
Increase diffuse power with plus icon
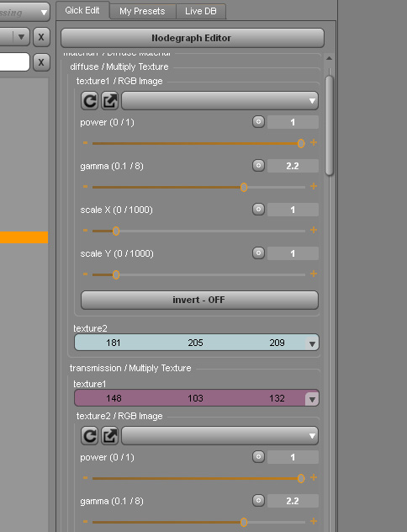[x=314, y=142]
